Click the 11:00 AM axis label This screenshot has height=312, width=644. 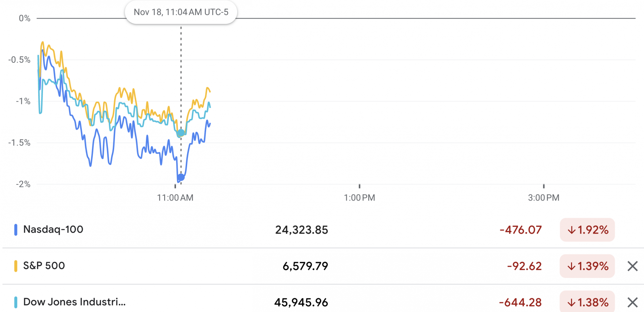tap(175, 197)
